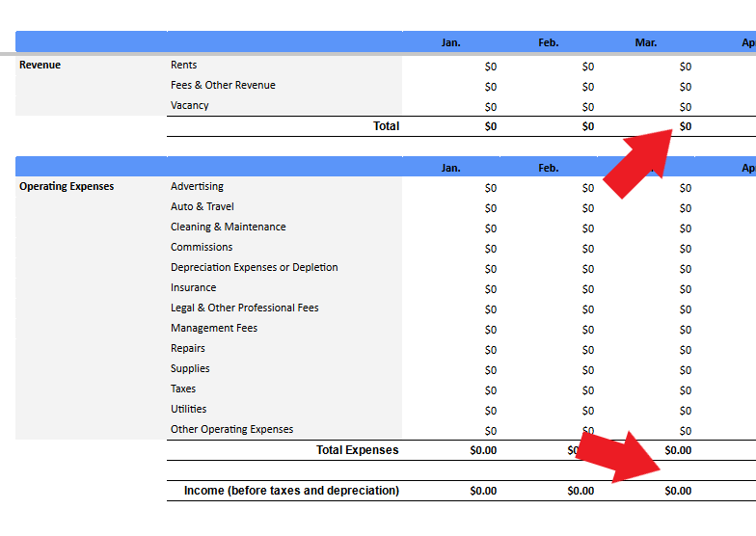Select Income value for Feb.
This screenshot has width=756, height=536.
pos(580,492)
